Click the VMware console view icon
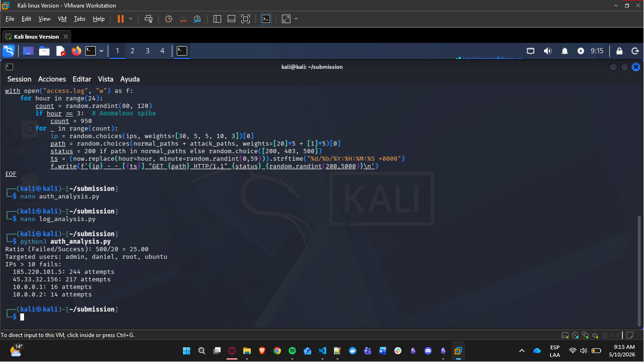The height and width of the screenshot is (362, 644). 266,19
